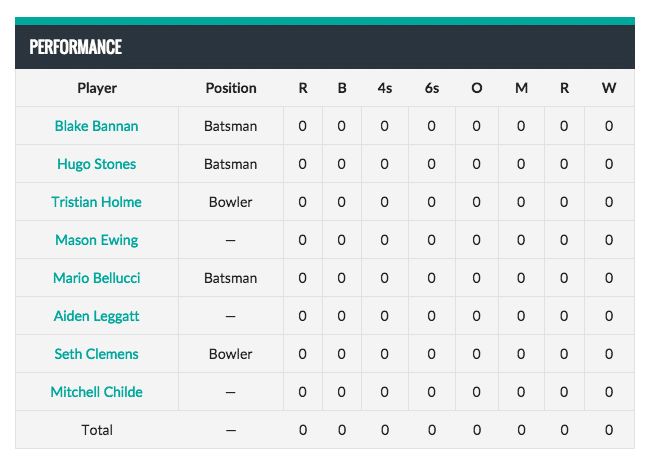Click Blake Bannan's Batsman position cell
Image resolution: width=653 pixels, height=469 pixels.
tap(230, 126)
